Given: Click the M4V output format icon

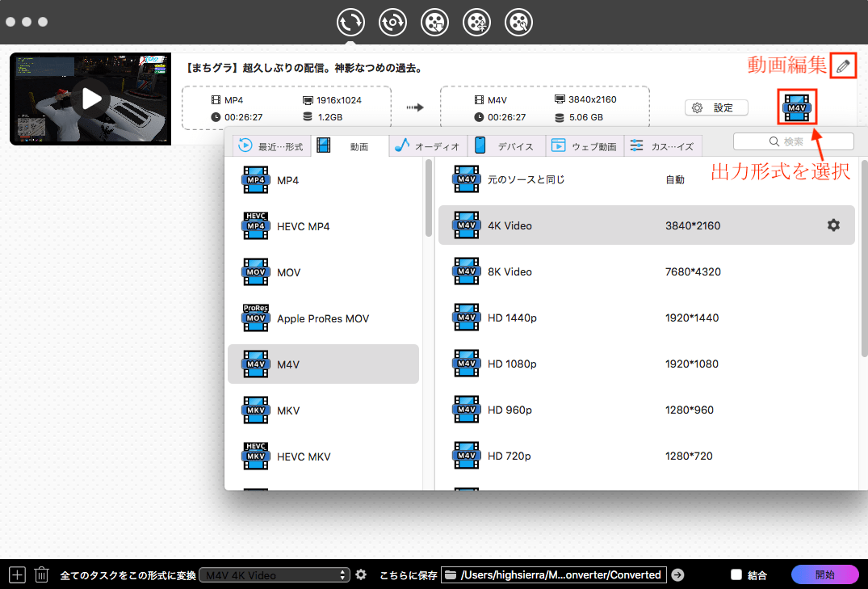Looking at the screenshot, I should (x=797, y=107).
